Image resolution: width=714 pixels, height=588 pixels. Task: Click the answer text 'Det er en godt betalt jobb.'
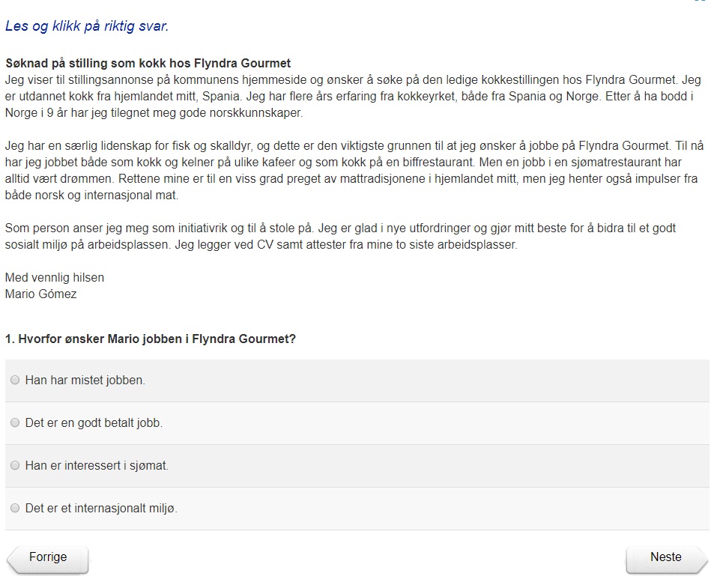94,423
